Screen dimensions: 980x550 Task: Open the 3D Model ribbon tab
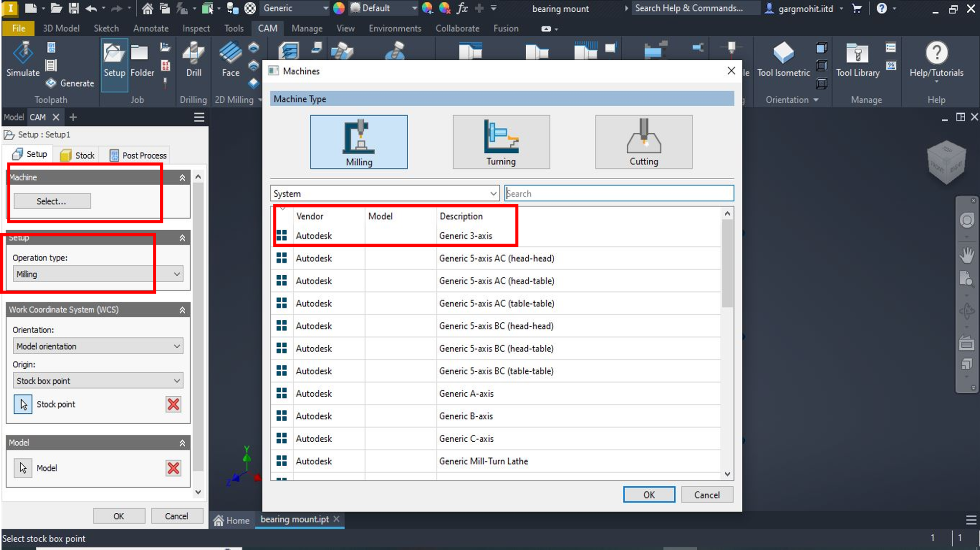coord(61,28)
